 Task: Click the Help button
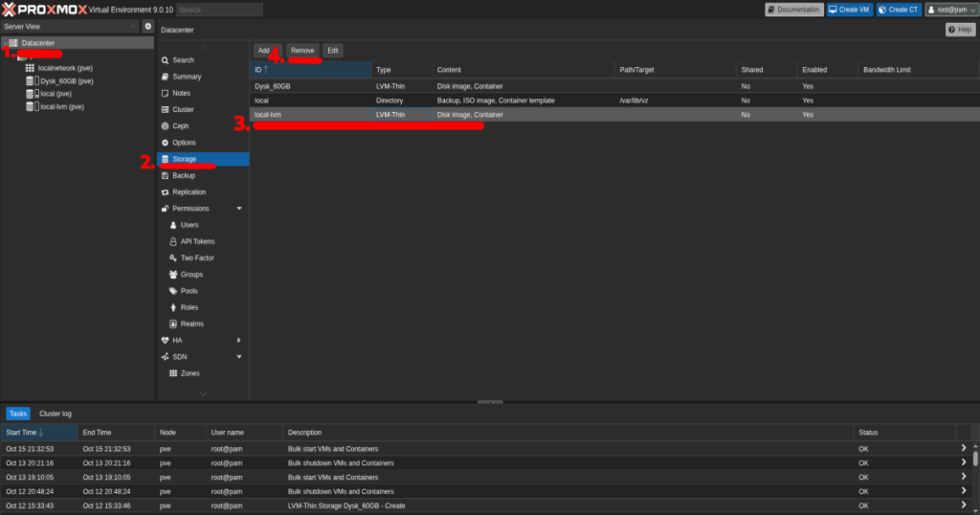(x=961, y=30)
